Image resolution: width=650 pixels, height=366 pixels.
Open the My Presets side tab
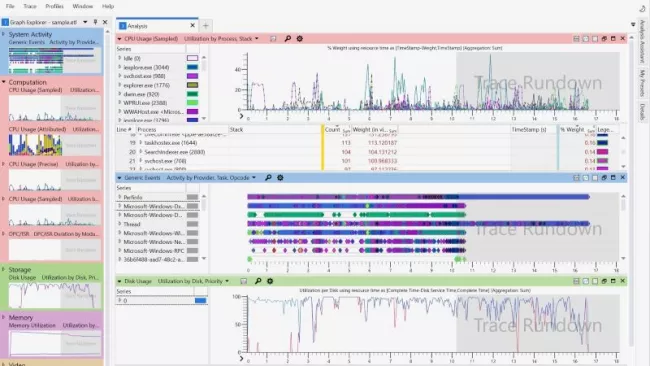coord(642,83)
